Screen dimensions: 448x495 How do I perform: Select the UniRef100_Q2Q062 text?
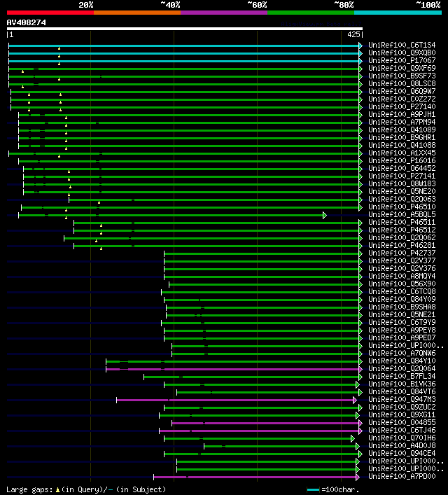pos(402,238)
